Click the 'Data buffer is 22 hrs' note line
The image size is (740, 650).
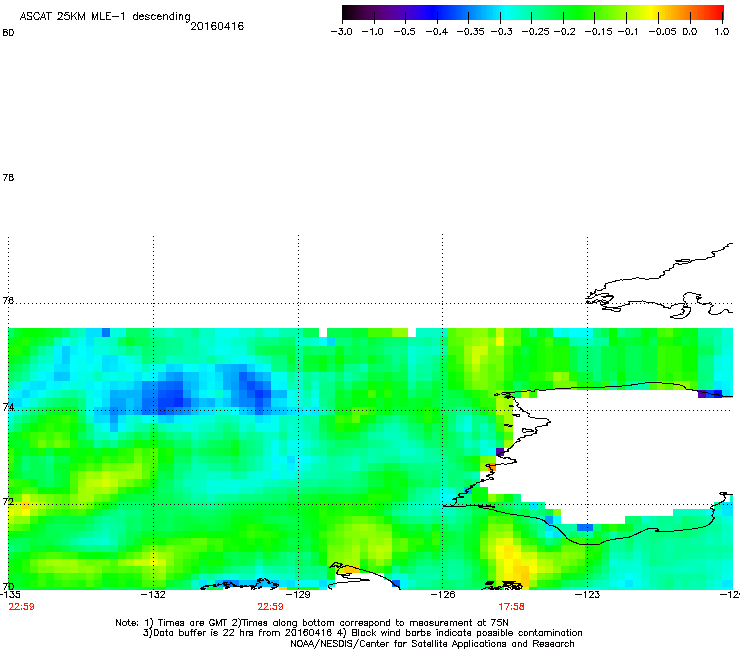point(362,633)
